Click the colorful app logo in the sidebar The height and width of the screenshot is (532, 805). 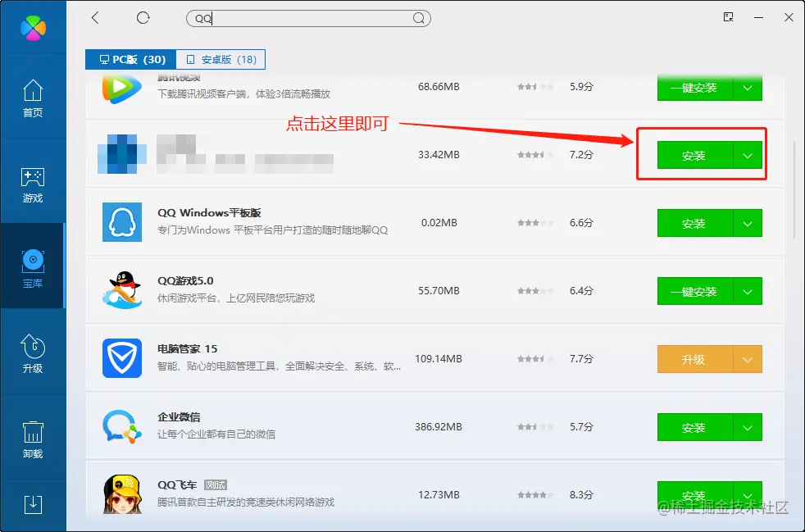tap(33, 28)
